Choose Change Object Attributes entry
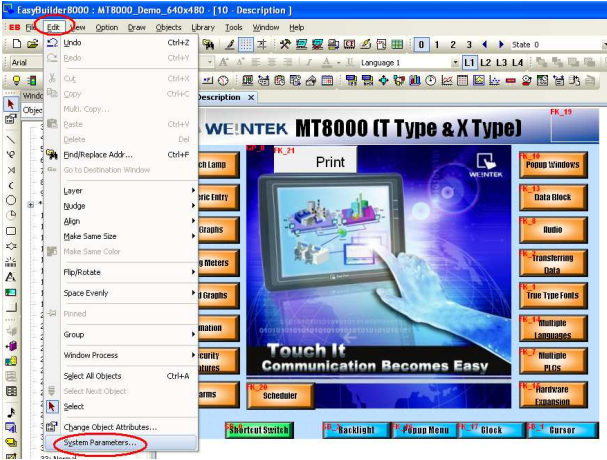The image size is (607, 460). 121,427
